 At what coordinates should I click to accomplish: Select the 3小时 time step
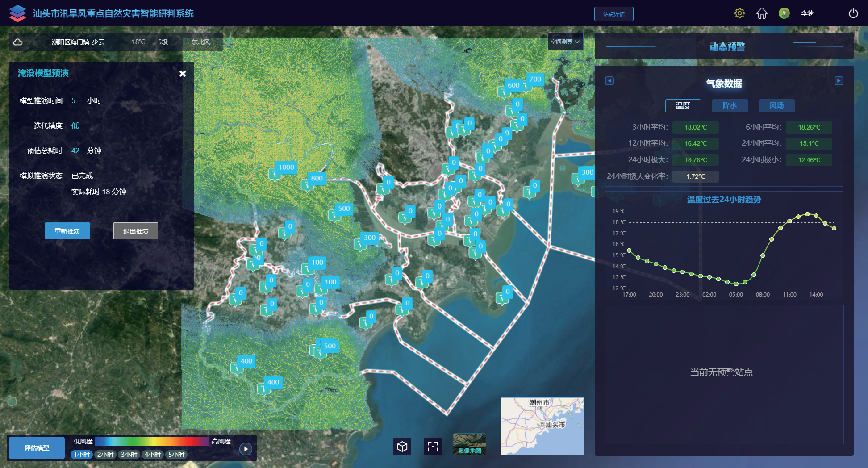click(129, 455)
